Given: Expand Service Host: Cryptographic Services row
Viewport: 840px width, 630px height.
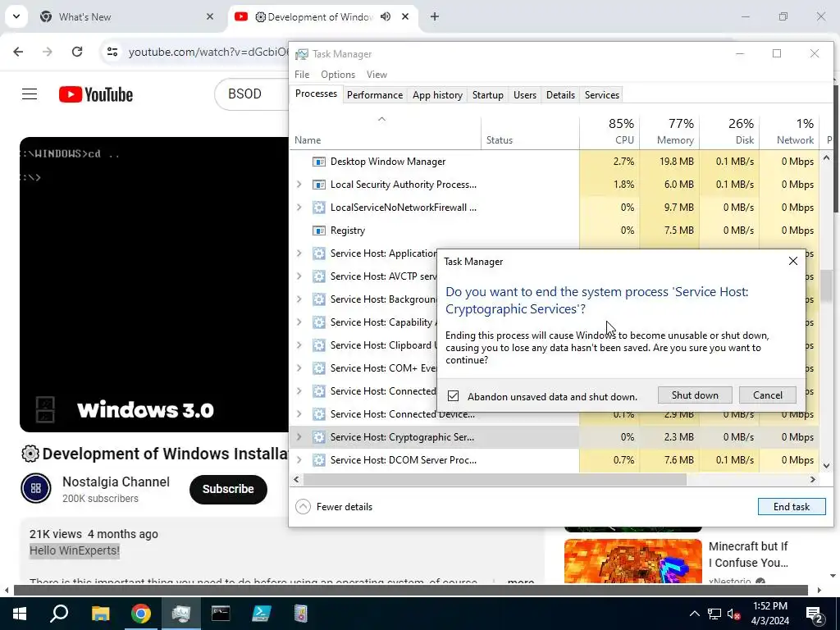Looking at the screenshot, I should [x=299, y=437].
